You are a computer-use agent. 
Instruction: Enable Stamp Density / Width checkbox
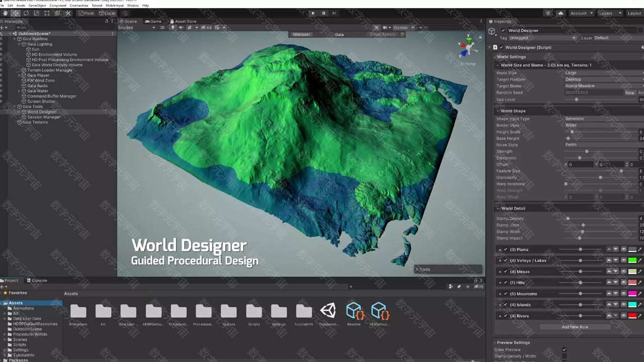pos(565,356)
